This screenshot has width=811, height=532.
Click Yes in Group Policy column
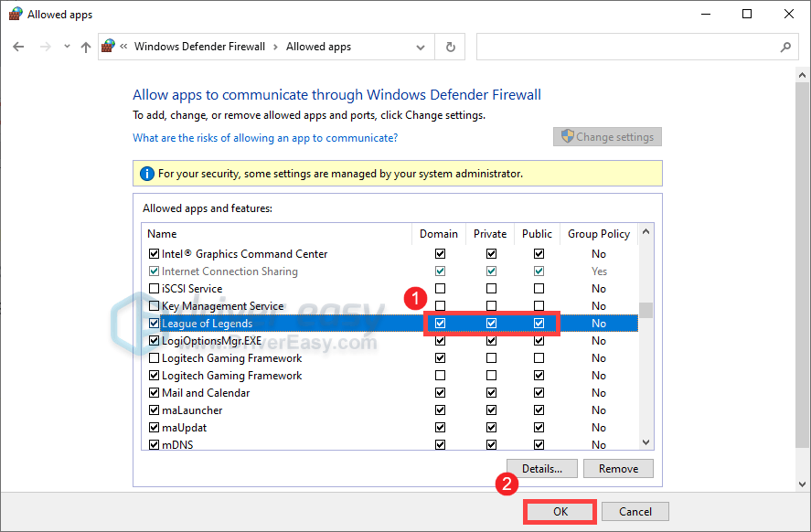[x=599, y=271]
